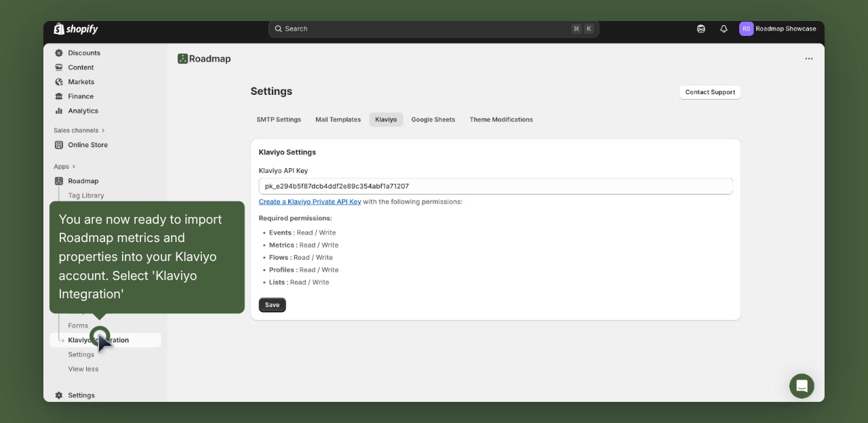
Task: Select the Content icon in the sidebar
Action: (x=59, y=67)
